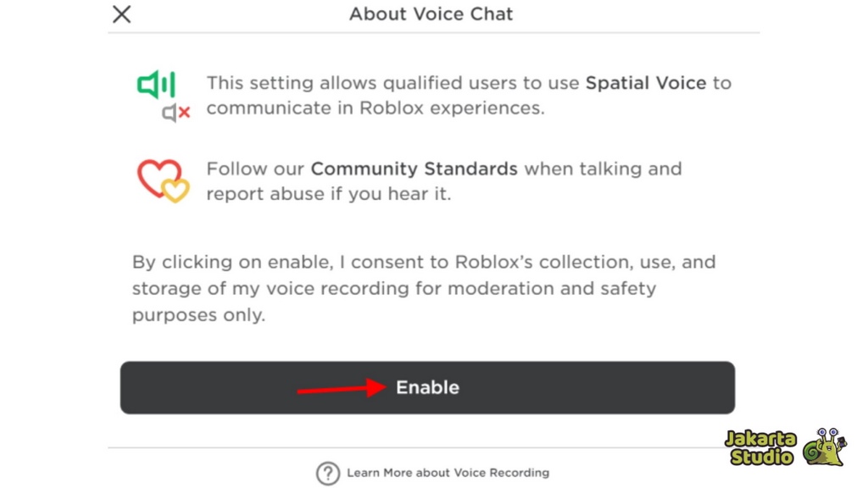
Task: Click the Jakarta Studio watermark text
Action: pyautogui.click(x=760, y=447)
